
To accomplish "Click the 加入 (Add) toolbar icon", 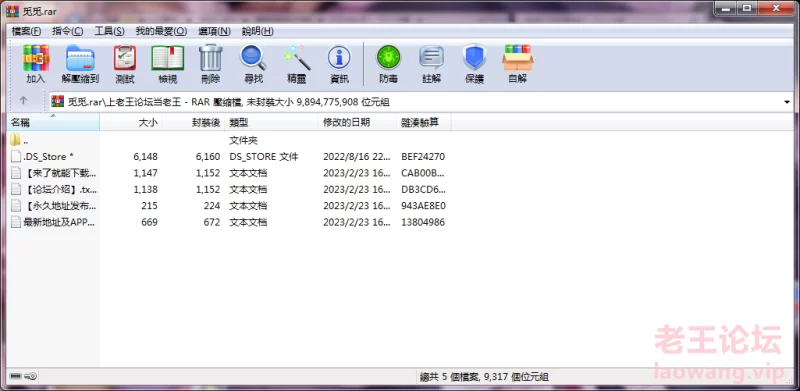I will coord(36,58).
